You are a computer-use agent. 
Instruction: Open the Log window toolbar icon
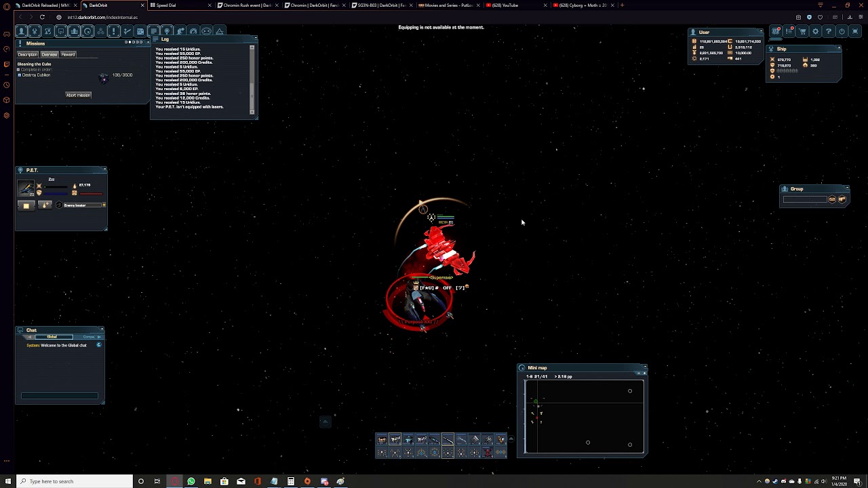(x=154, y=31)
